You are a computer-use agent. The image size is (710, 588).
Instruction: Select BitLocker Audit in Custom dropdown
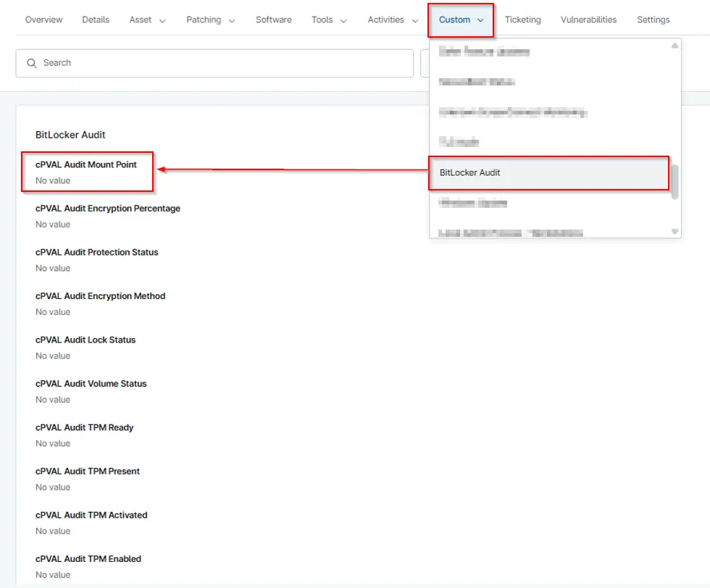[x=548, y=172]
